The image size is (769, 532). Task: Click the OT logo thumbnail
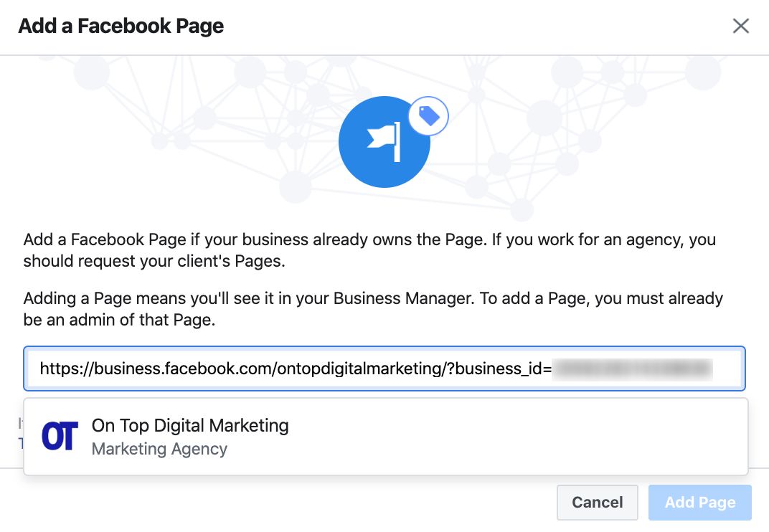click(60, 436)
